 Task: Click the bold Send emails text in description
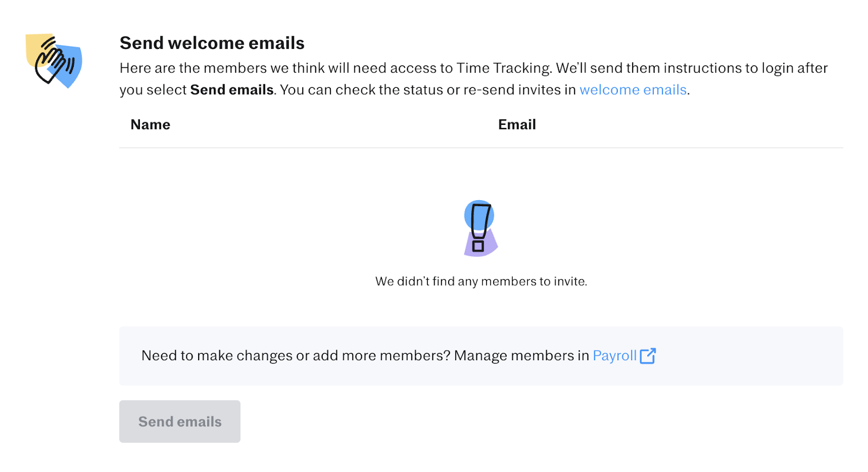coord(232,90)
